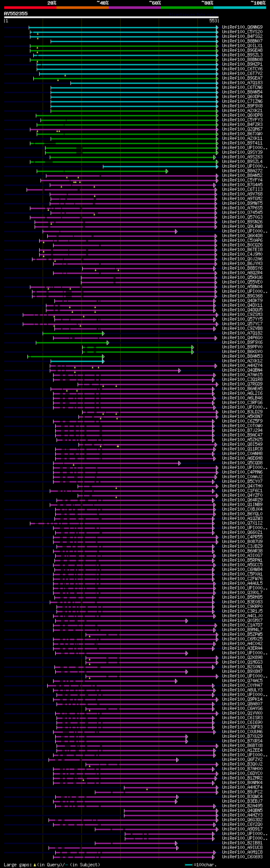Image resolution: width=270 pixels, height=868 pixels.
Task: Select label UniRef100_Q9SY39
Action: tap(242, 153)
